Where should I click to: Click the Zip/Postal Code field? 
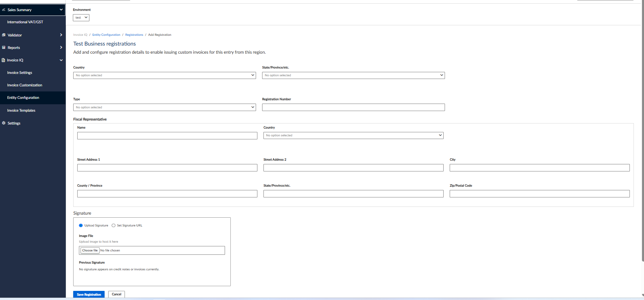tap(539, 194)
